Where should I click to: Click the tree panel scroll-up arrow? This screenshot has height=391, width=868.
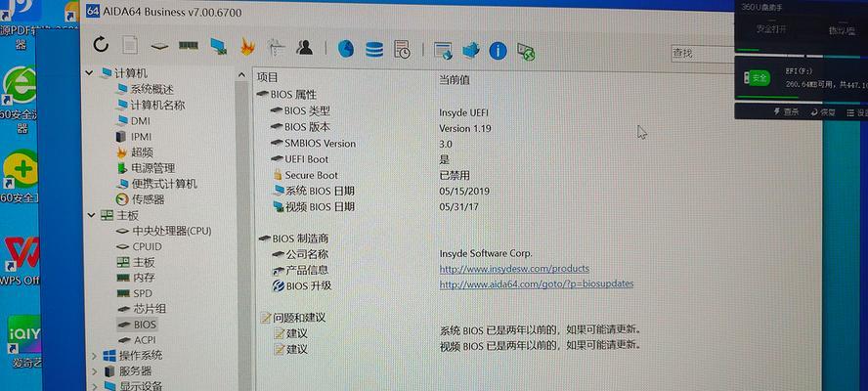(x=241, y=74)
